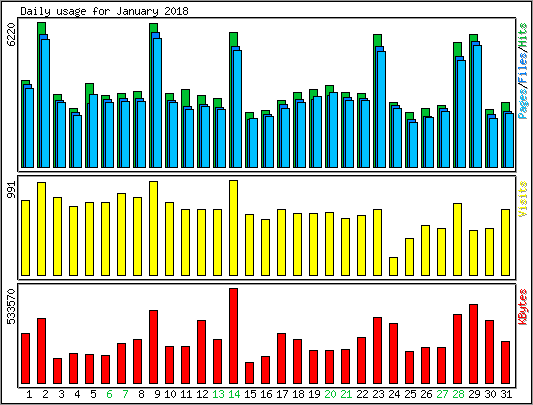
Task: Select the day 15 red KBytes bar
Action: click(249, 373)
